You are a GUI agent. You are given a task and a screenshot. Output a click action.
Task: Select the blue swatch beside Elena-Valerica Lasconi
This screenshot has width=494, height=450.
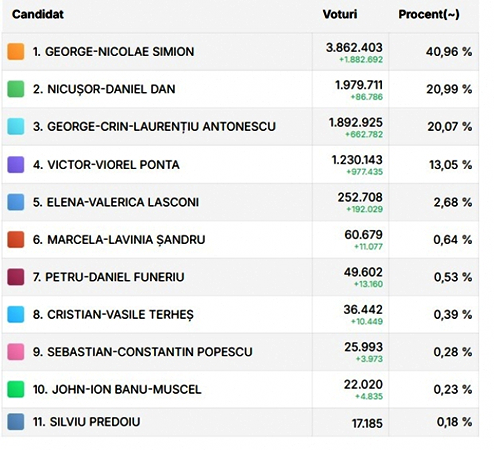coord(16,202)
